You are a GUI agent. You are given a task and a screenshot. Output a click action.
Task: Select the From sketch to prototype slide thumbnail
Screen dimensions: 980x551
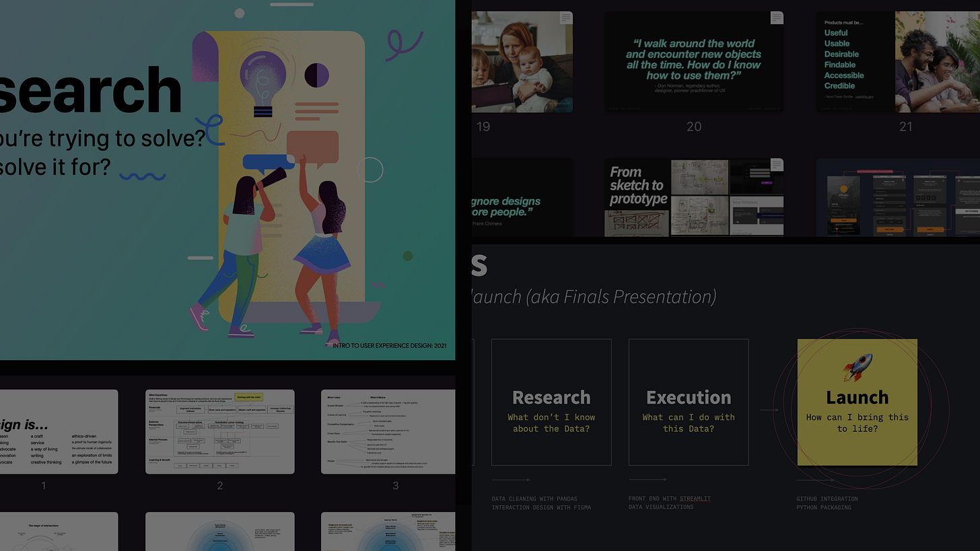(694, 198)
